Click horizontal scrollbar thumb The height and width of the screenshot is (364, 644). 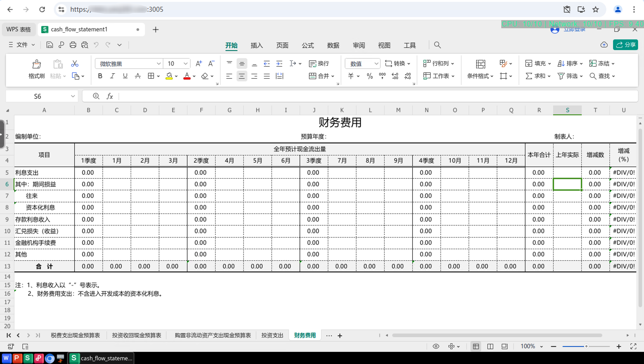[497, 335]
